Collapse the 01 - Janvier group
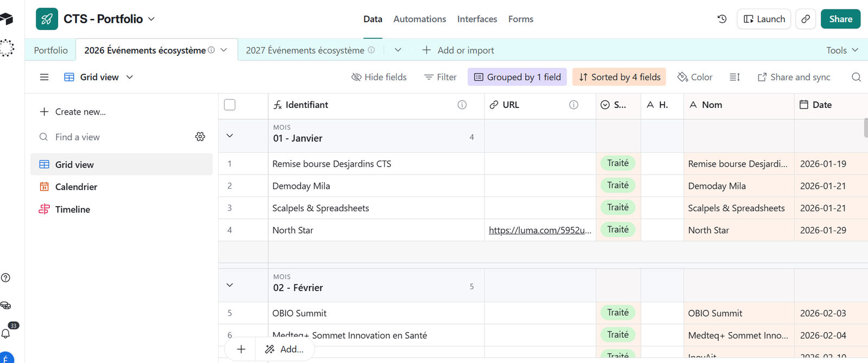This screenshot has height=363, width=868. click(x=229, y=136)
